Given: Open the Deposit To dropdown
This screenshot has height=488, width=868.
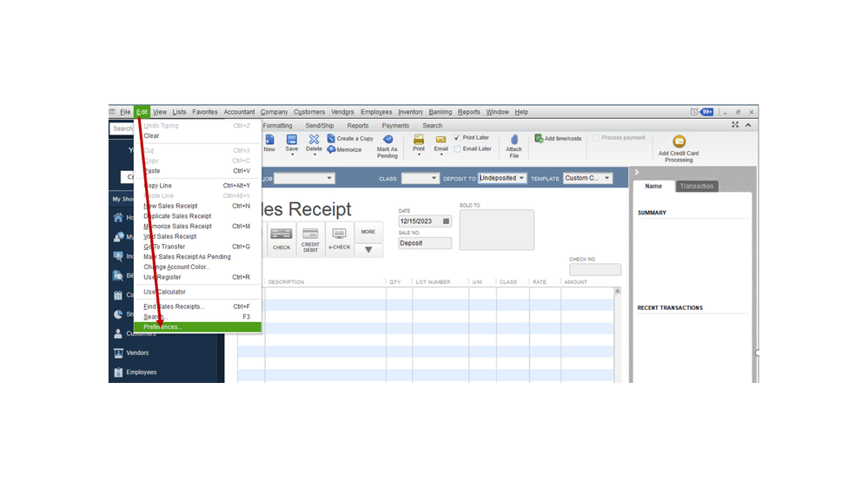Looking at the screenshot, I should [521, 178].
